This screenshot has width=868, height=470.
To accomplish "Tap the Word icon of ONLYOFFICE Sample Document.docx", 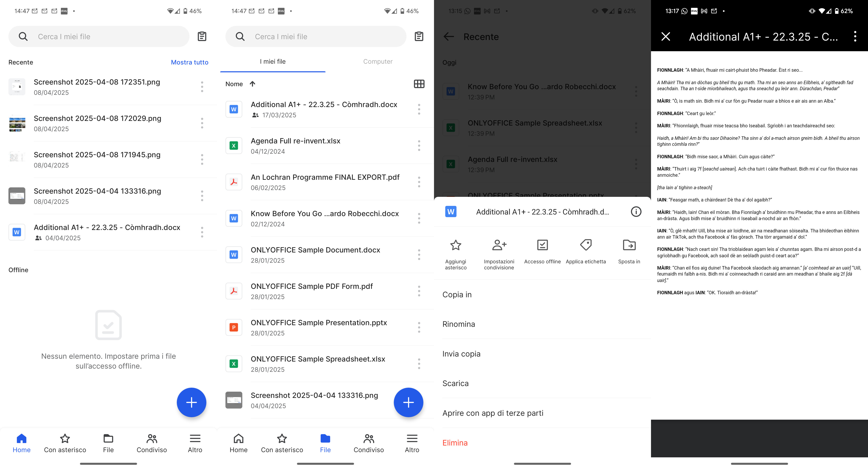I will (x=233, y=255).
